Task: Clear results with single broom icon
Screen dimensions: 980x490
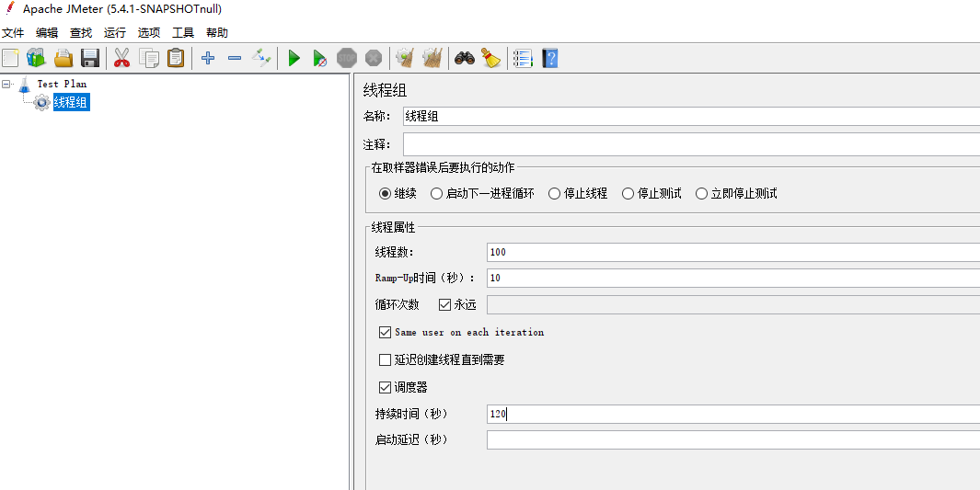Action: (x=406, y=59)
